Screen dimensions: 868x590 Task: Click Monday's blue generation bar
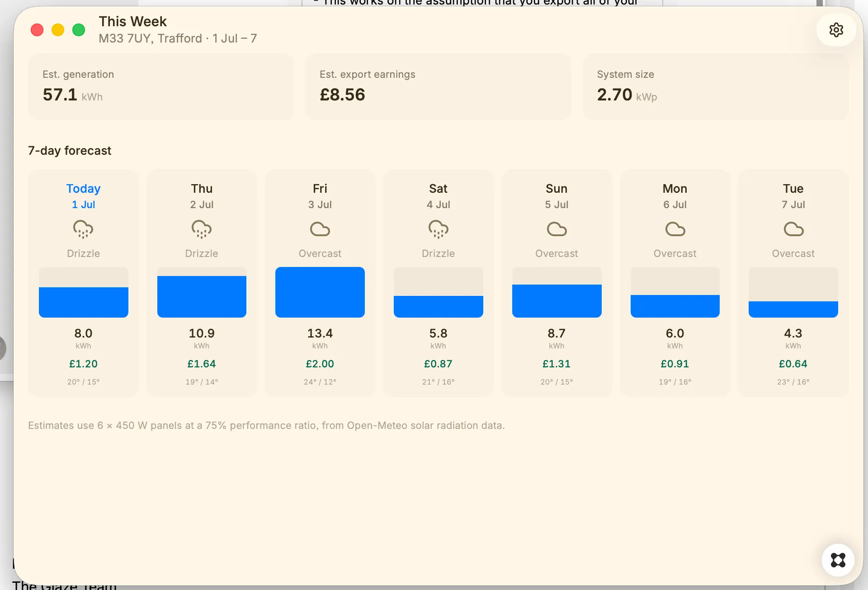tap(675, 306)
